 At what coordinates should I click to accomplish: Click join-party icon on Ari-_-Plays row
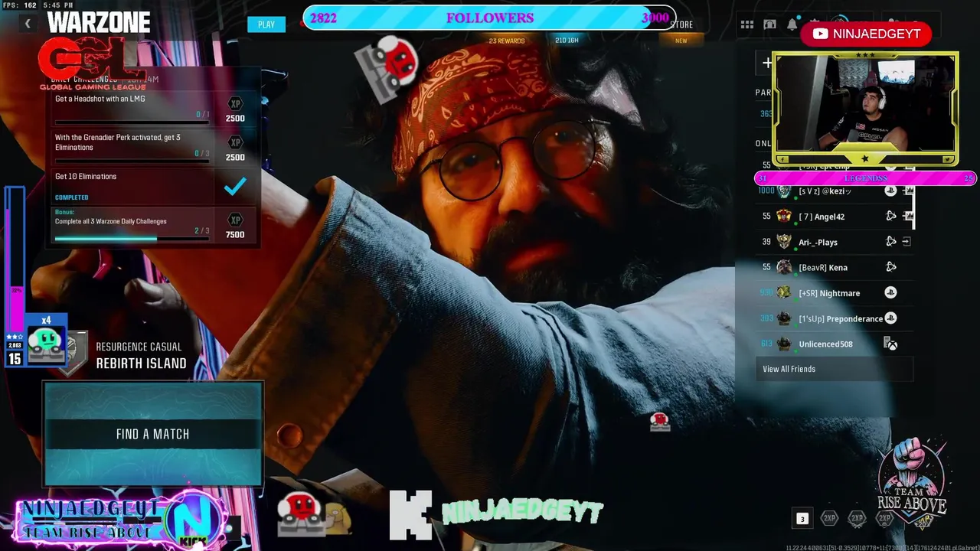906,241
